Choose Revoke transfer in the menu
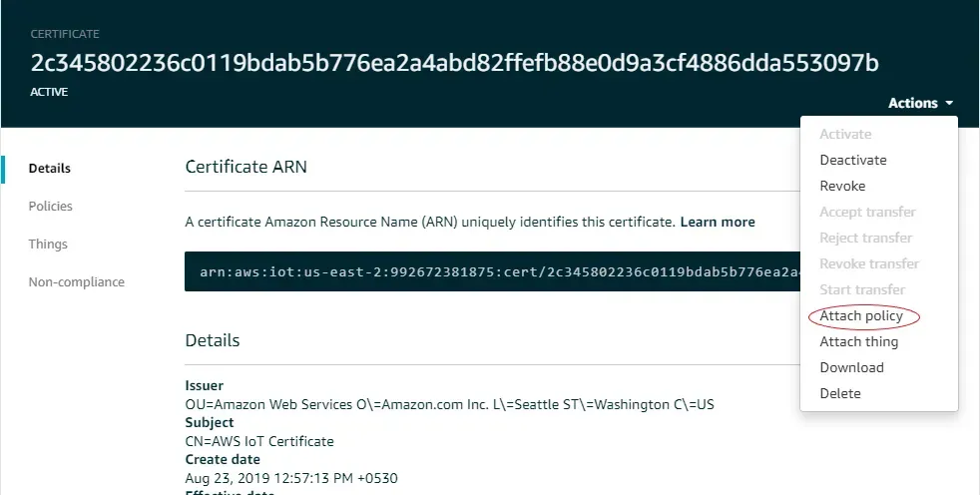 pos(869,264)
